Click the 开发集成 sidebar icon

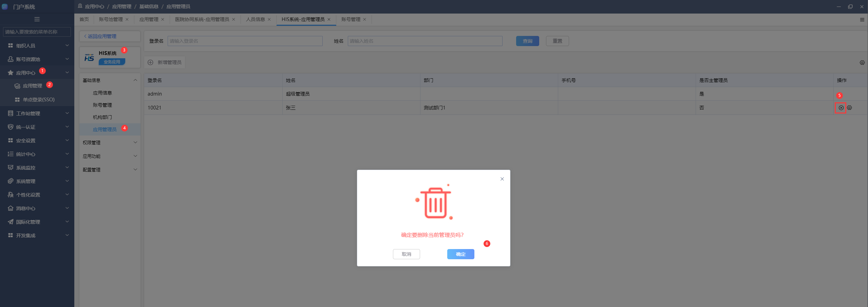tap(11, 235)
